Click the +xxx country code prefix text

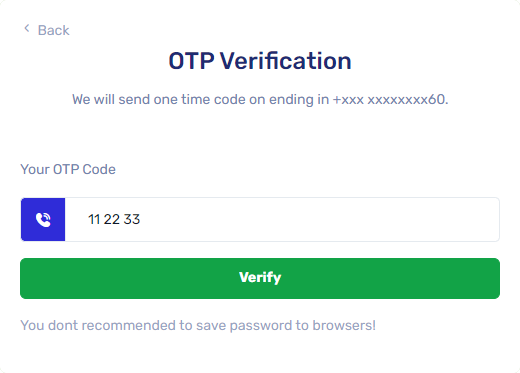348,99
